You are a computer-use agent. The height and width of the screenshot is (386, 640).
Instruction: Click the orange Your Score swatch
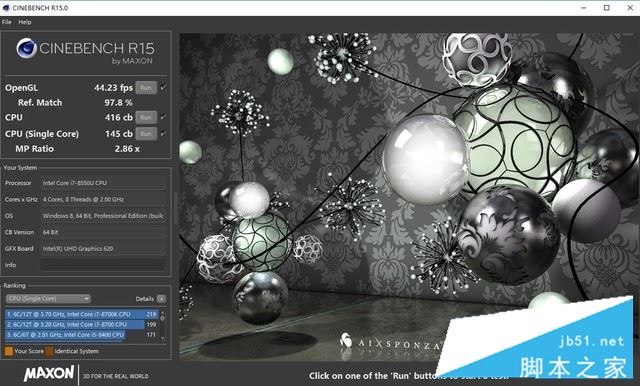pos(9,351)
